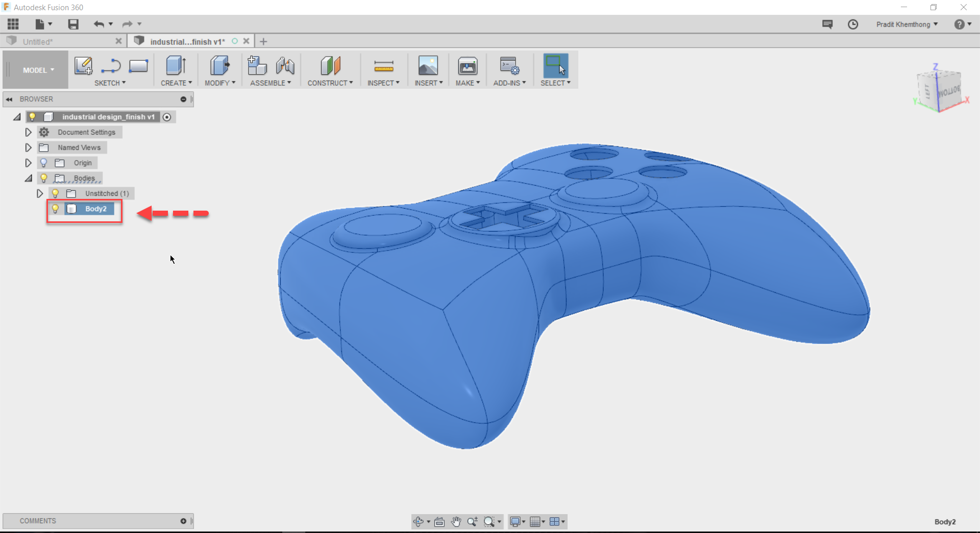Hide the Unstitched folder via its lightbulb

[55, 193]
